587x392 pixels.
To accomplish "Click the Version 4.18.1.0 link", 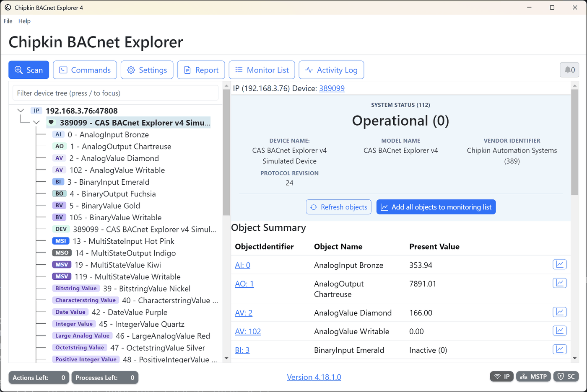I will click(x=314, y=377).
